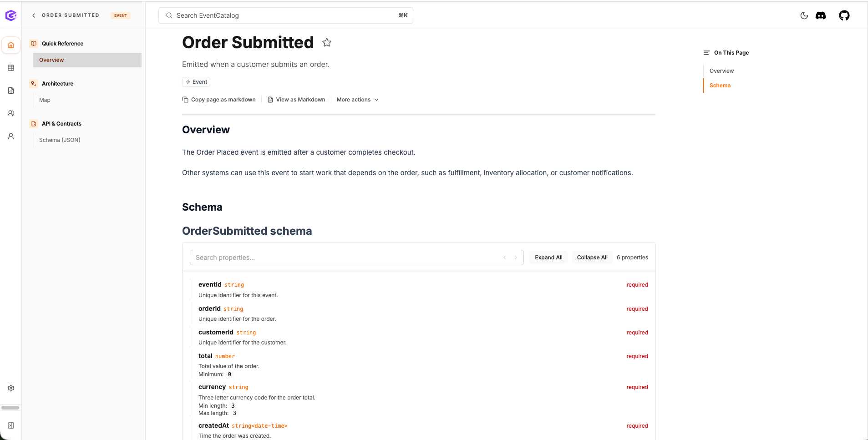Favorite Order Submitted with the star icon
868x440 pixels.
pos(327,42)
